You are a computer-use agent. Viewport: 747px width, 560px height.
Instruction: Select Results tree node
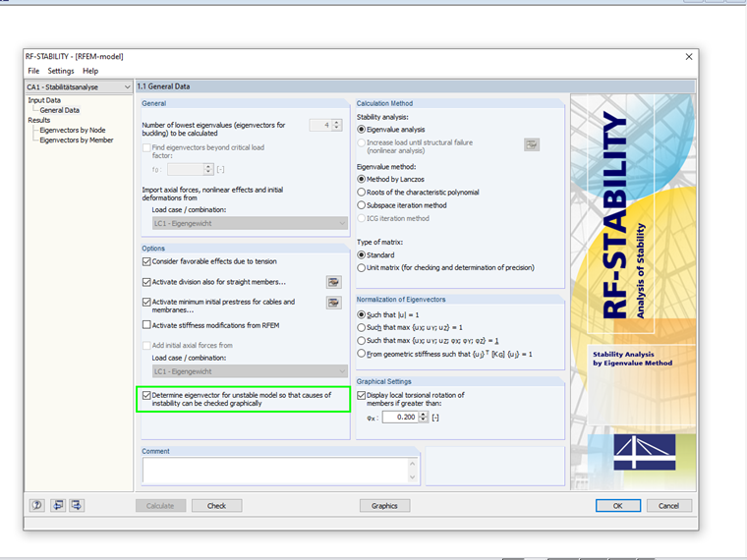[39, 120]
